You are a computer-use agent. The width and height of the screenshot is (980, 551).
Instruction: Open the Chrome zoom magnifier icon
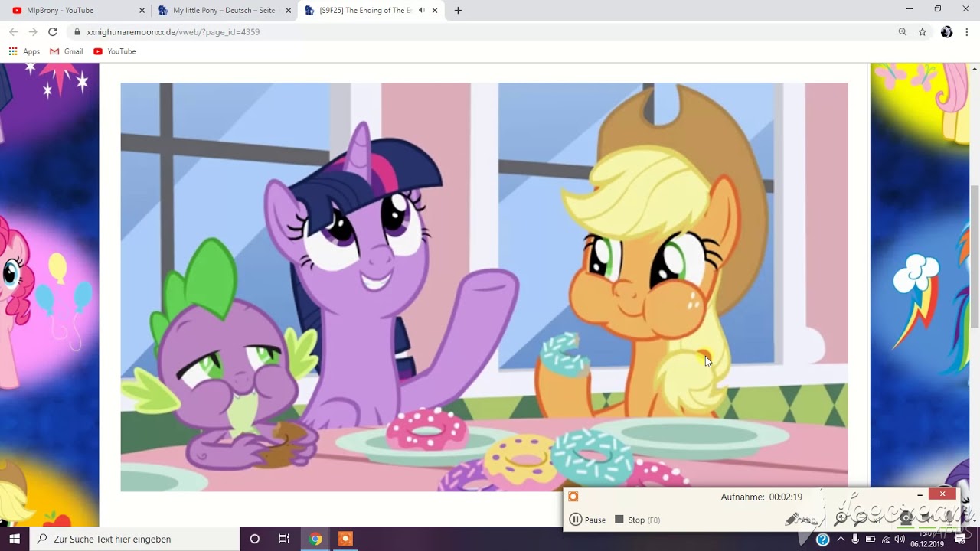click(903, 32)
